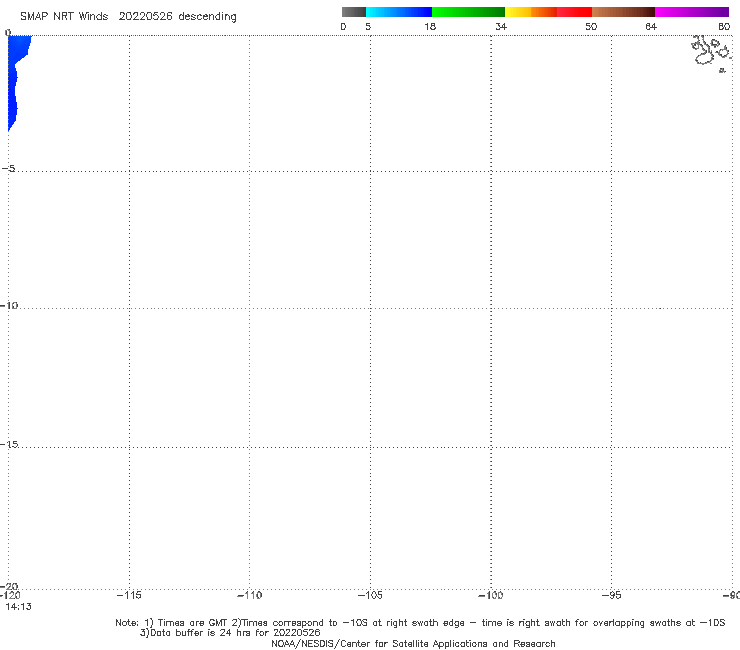Click the color scale label '50'
The height and width of the screenshot is (650, 740).
[x=591, y=26]
